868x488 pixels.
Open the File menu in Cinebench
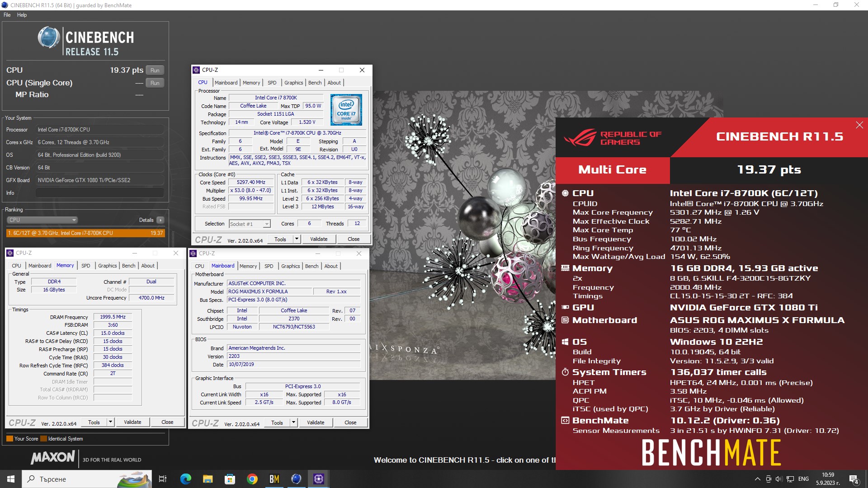click(7, 15)
